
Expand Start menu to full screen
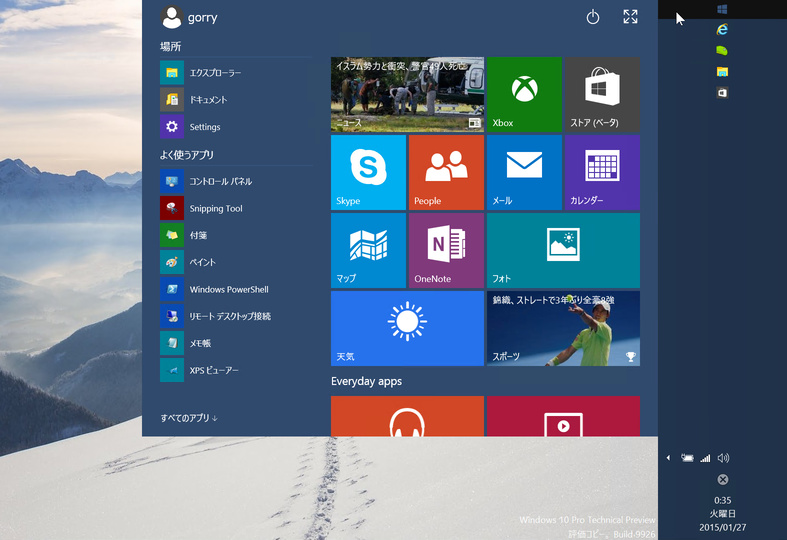pyautogui.click(x=630, y=17)
